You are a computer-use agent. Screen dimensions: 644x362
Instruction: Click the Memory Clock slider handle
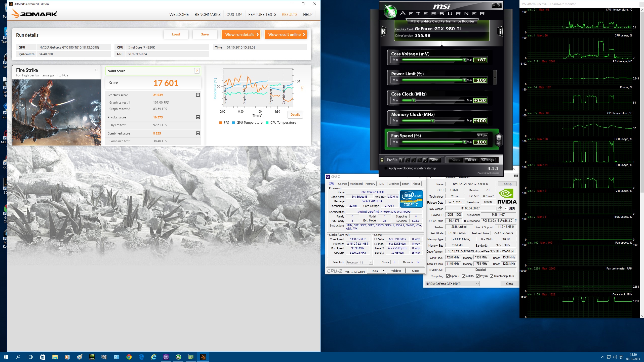(433, 121)
